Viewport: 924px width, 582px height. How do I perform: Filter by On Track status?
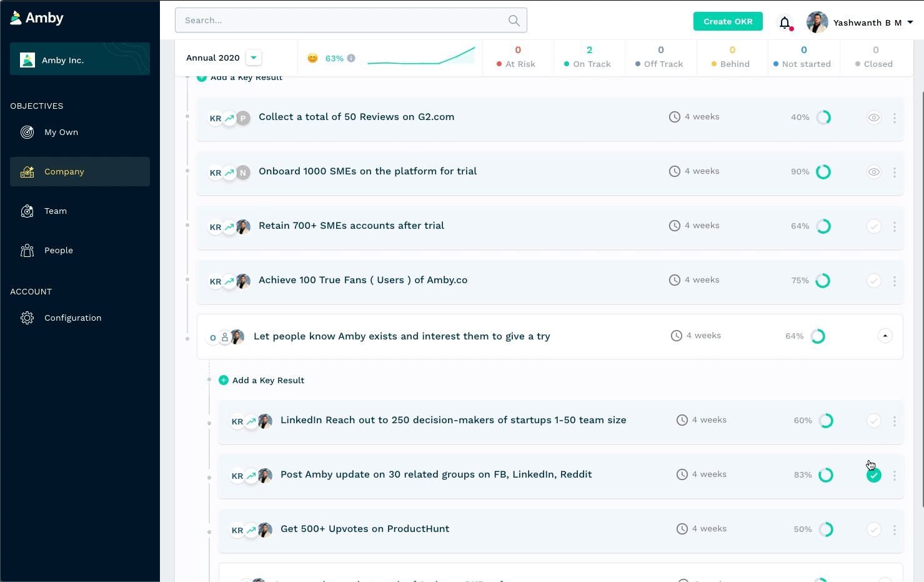click(589, 57)
